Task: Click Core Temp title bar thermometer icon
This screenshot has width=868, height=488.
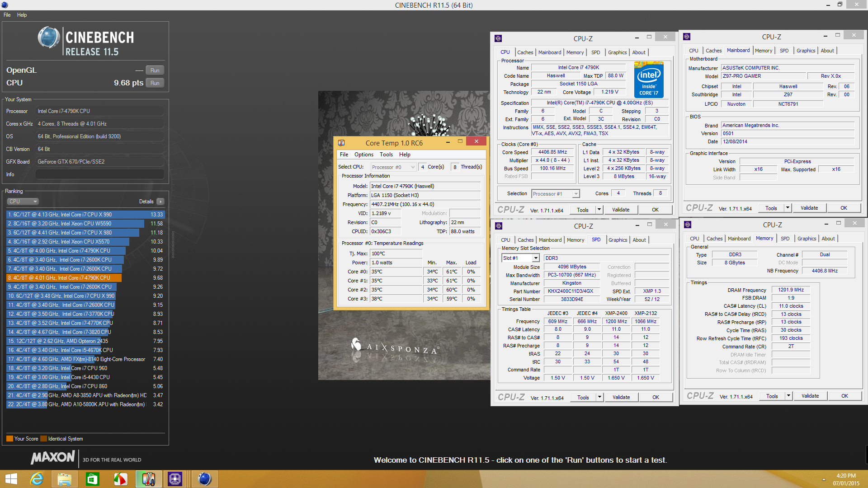Action: (x=341, y=143)
